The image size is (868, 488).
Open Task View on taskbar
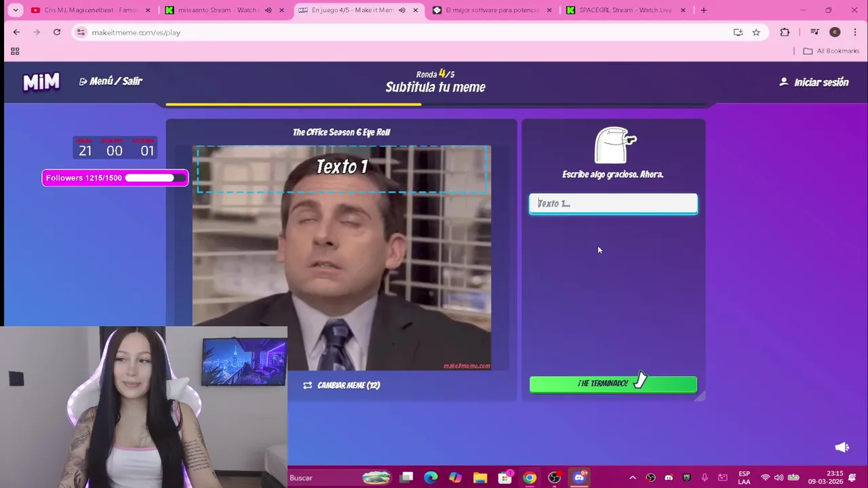pos(407,478)
